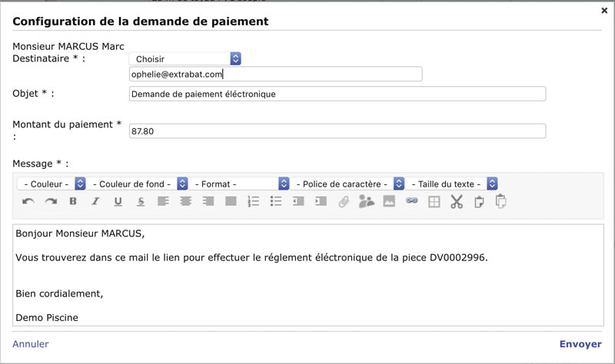Click the Montant du paiement field
The width and height of the screenshot is (615, 364).
(x=337, y=131)
